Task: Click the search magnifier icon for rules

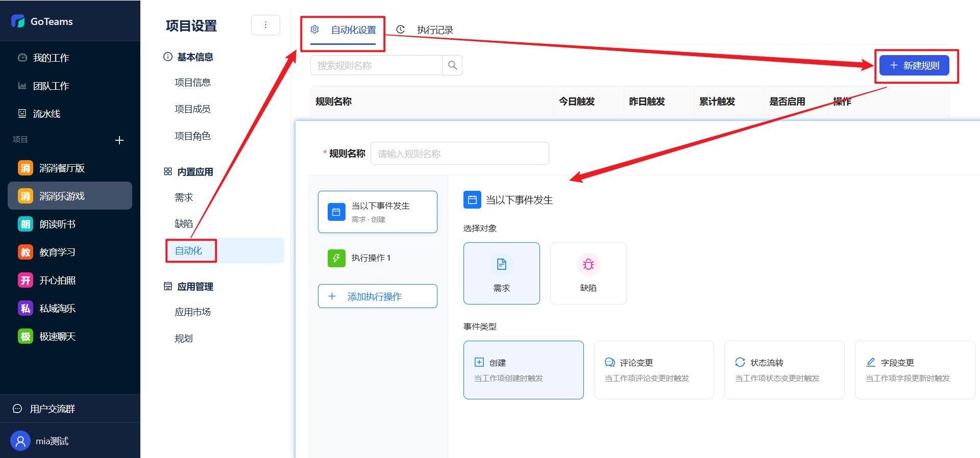Action: (x=452, y=65)
